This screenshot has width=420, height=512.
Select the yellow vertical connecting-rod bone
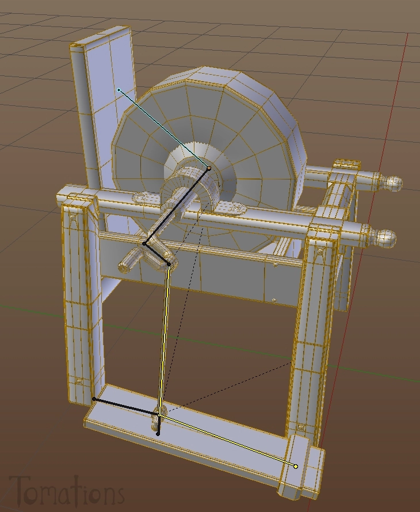coord(163,339)
